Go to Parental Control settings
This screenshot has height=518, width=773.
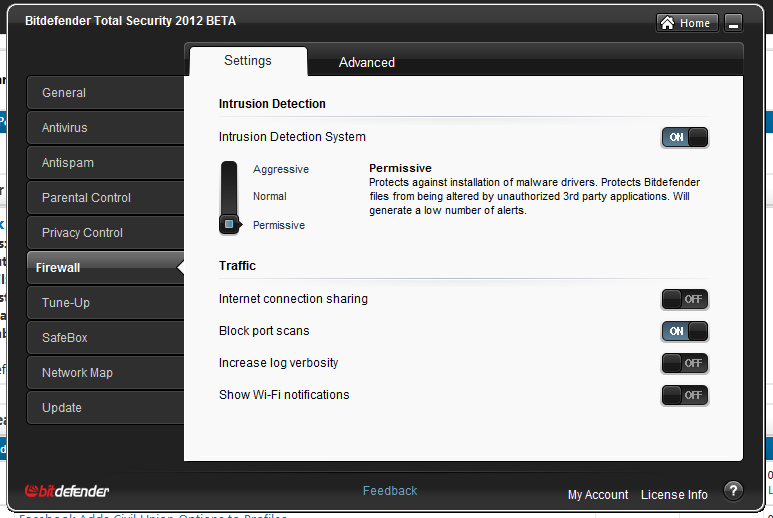(x=86, y=198)
